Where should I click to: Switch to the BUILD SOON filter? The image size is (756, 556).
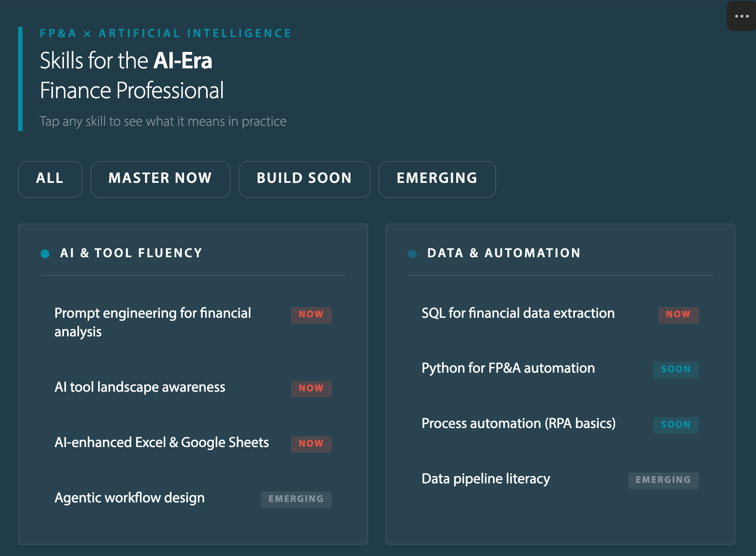pyautogui.click(x=304, y=179)
